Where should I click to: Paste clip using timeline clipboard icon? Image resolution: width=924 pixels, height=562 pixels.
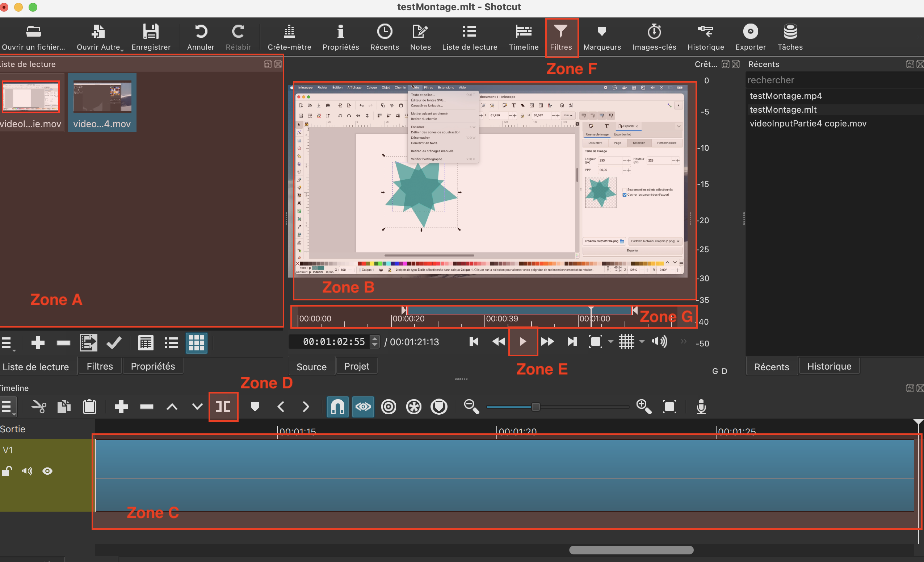pyautogui.click(x=89, y=407)
